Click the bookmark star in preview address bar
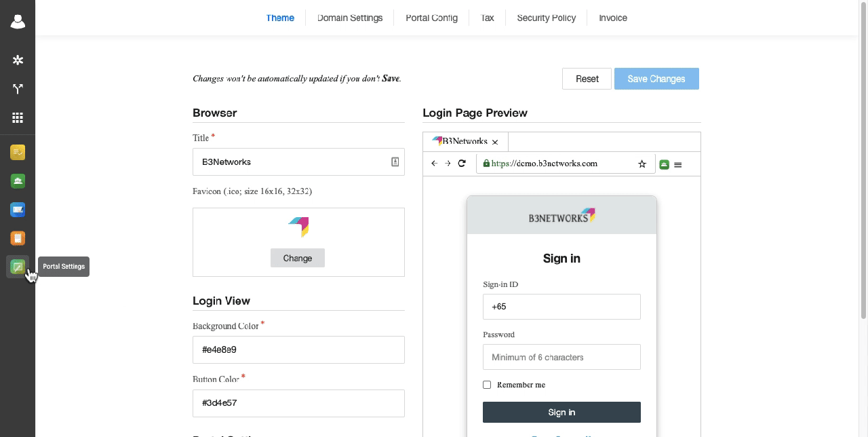The height and width of the screenshot is (437, 868). [x=642, y=164]
